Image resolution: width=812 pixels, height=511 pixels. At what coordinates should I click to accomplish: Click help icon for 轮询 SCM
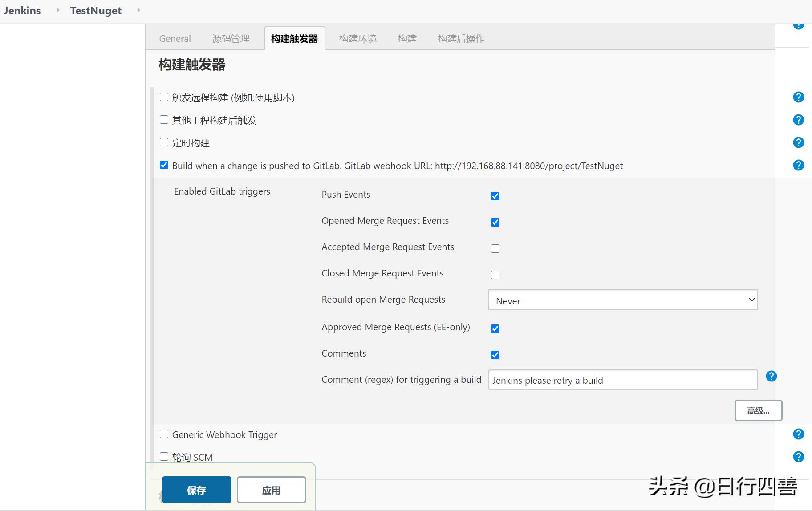[798, 457]
